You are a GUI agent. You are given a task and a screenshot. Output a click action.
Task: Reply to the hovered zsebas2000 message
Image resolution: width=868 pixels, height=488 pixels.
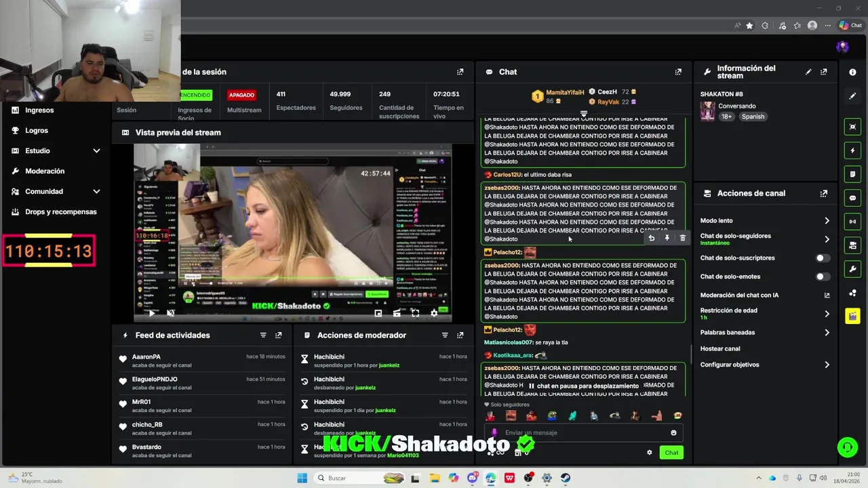[x=652, y=238]
